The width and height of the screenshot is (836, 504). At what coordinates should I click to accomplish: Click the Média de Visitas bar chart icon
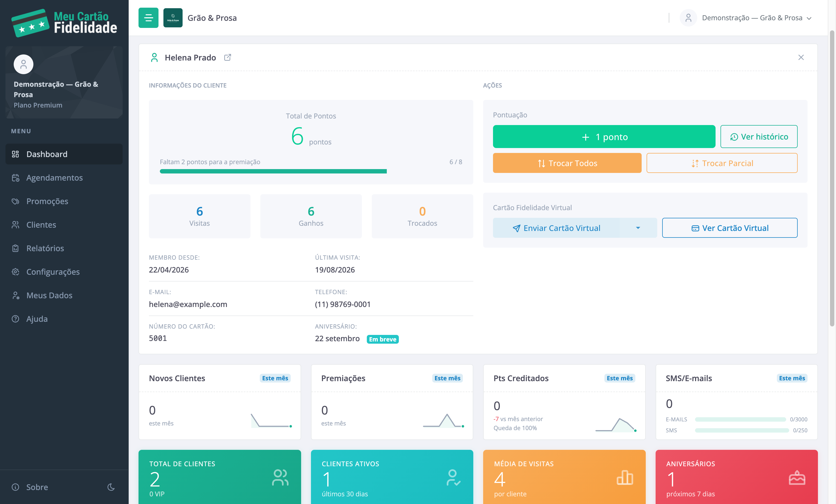click(x=625, y=477)
